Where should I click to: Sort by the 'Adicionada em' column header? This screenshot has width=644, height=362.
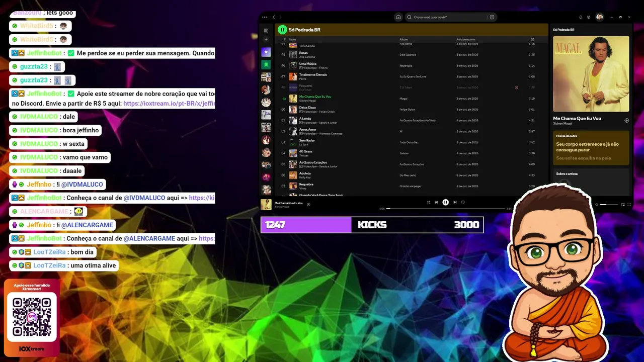pos(465,39)
